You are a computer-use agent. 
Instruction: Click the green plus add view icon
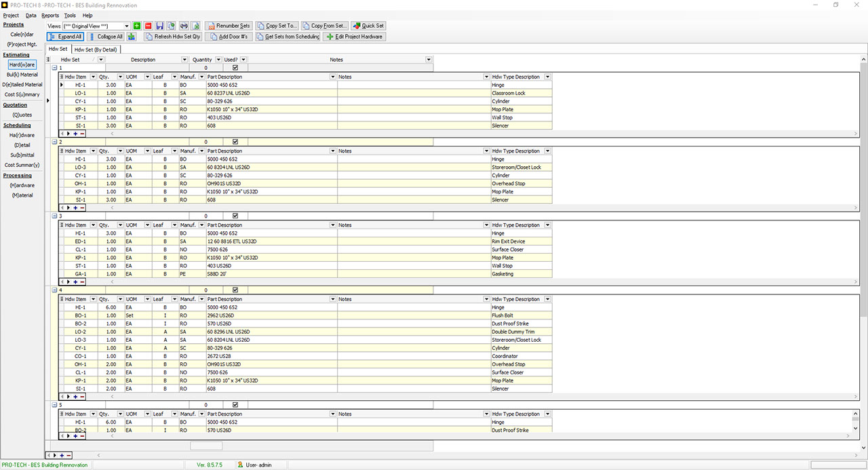point(137,26)
